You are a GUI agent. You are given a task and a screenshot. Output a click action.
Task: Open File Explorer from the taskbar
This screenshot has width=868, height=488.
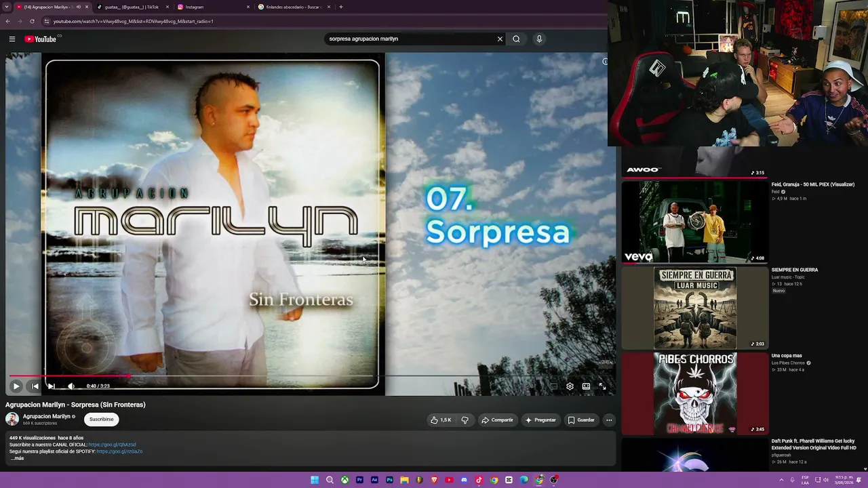[404, 480]
